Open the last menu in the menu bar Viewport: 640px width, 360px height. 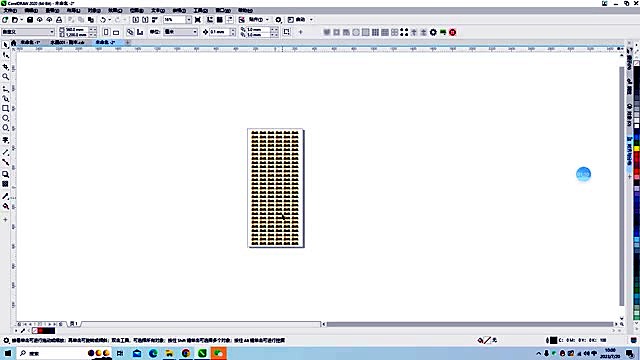[x=245, y=10]
